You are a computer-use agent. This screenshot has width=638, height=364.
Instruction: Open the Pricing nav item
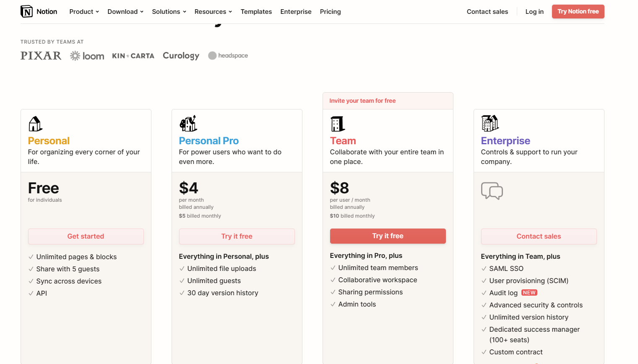pos(330,12)
